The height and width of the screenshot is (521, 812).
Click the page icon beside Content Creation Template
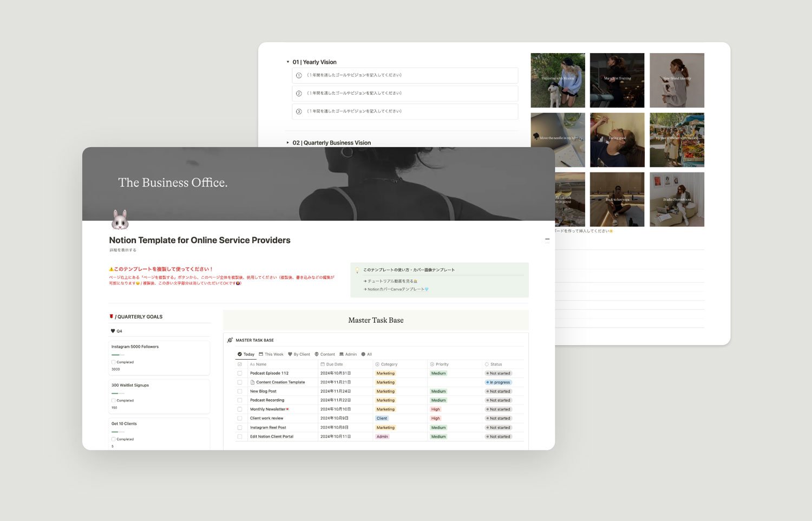coord(252,382)
